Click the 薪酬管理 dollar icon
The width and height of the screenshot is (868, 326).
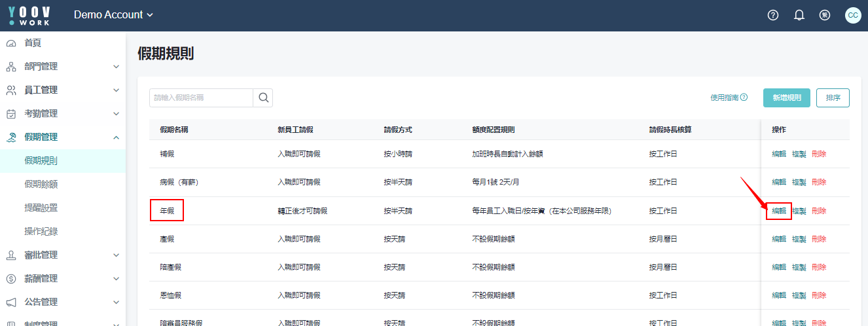point(11,279)
